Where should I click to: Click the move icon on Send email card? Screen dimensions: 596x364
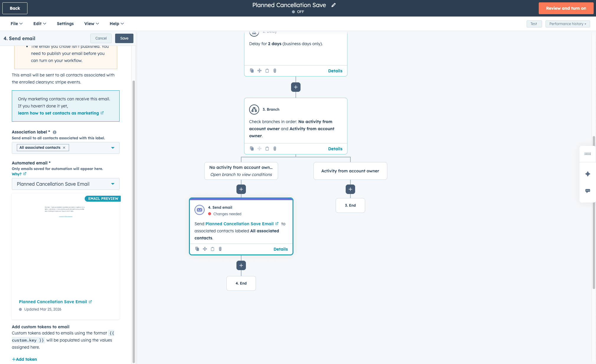205,249
